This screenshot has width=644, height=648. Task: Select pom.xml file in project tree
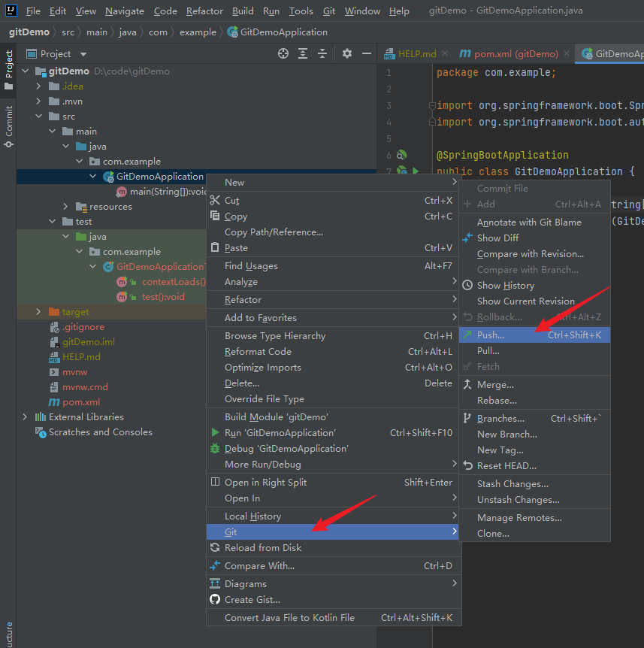[x=81, y=401]
